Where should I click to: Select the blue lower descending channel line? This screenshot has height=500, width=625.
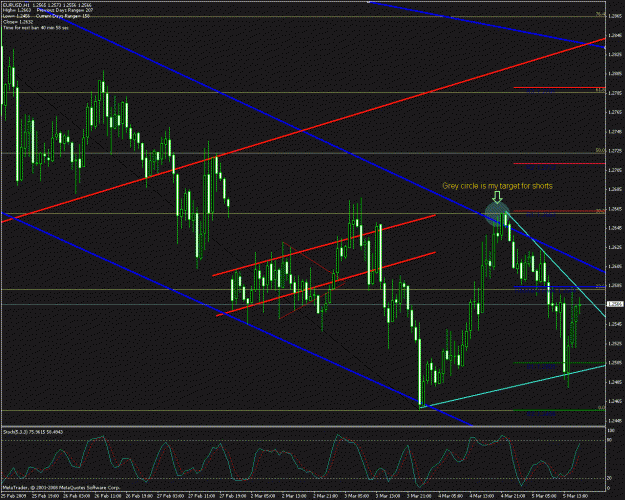pyautogui.click(x=237, y=319)
